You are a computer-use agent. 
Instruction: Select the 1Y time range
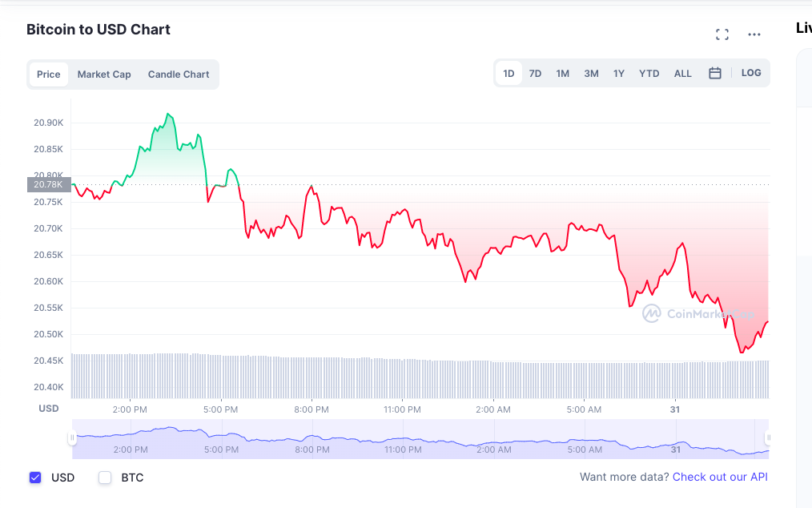[x=619, y=74]
